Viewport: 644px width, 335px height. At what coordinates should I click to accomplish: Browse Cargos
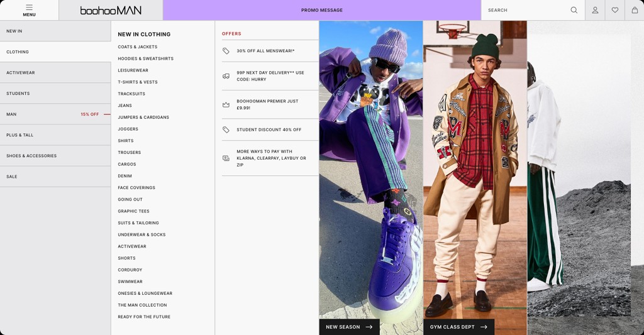127,164
